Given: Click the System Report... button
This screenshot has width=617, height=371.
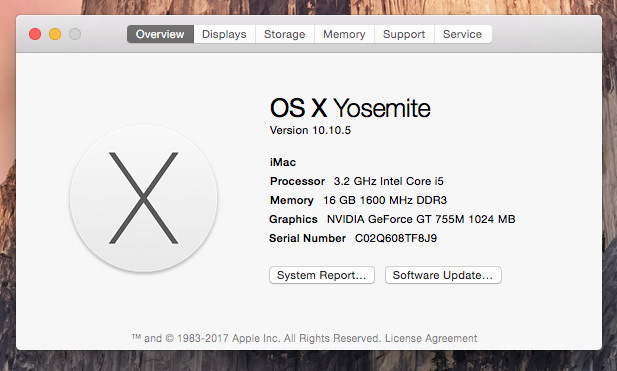Looking at the screenshot, I should [321, 275].
